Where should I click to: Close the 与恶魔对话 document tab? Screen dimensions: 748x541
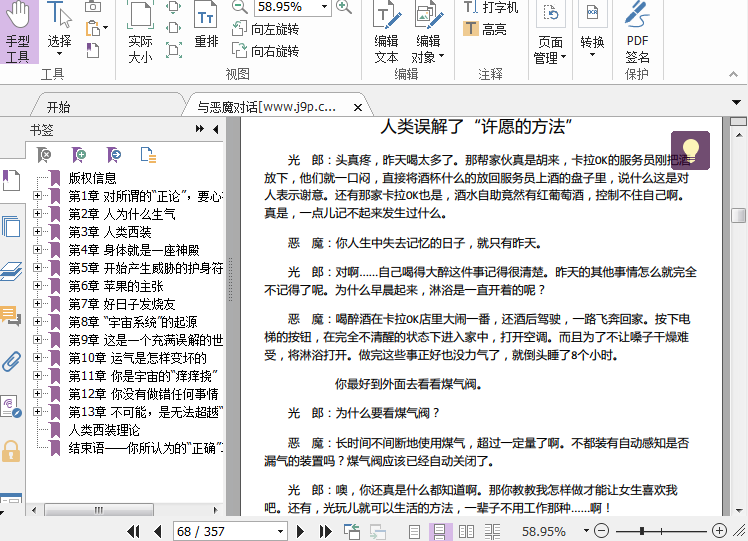click(x=358, y=108)
